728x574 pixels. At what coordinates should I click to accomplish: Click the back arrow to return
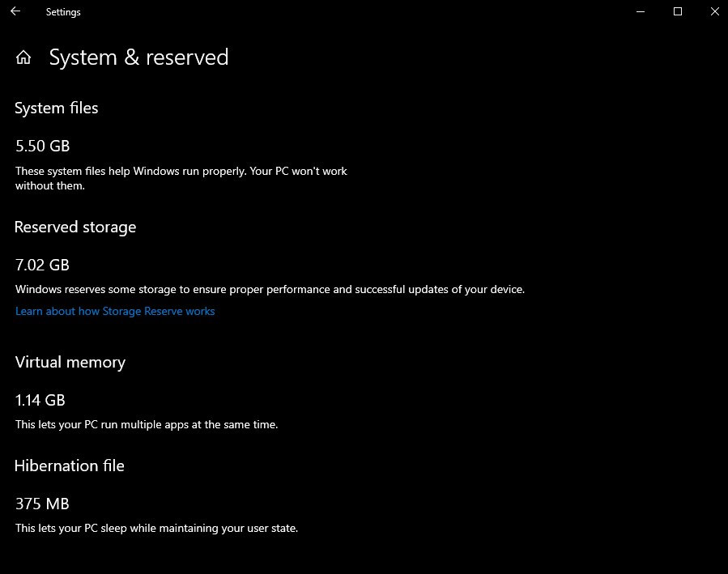click(15, 11)
